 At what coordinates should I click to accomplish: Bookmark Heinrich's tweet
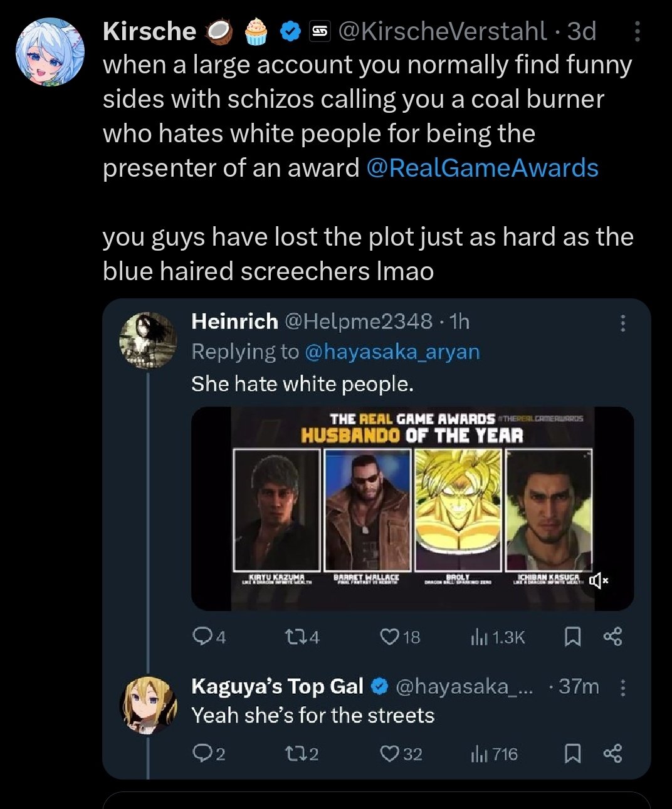pyautogui.click(x=572, y=637)
